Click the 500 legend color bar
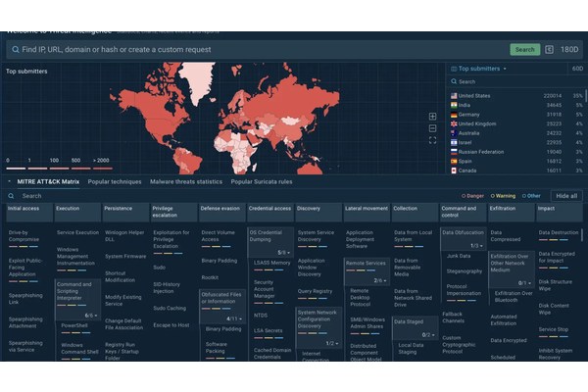The image size is (588, 392). (81, 169)
